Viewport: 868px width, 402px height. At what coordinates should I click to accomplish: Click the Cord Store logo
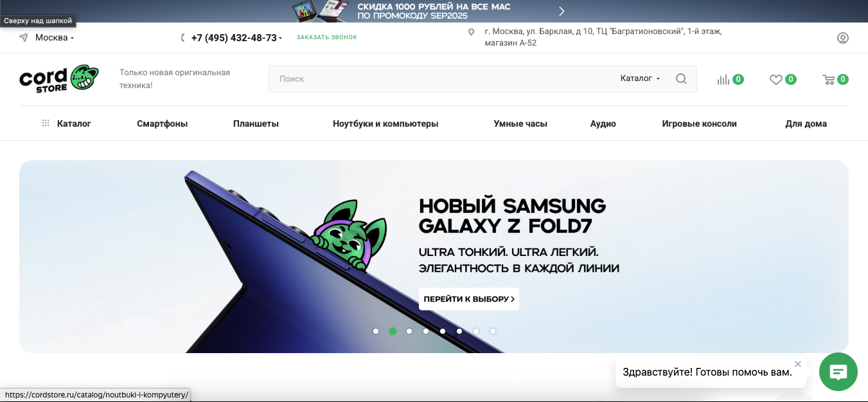(x=59, y=78)
